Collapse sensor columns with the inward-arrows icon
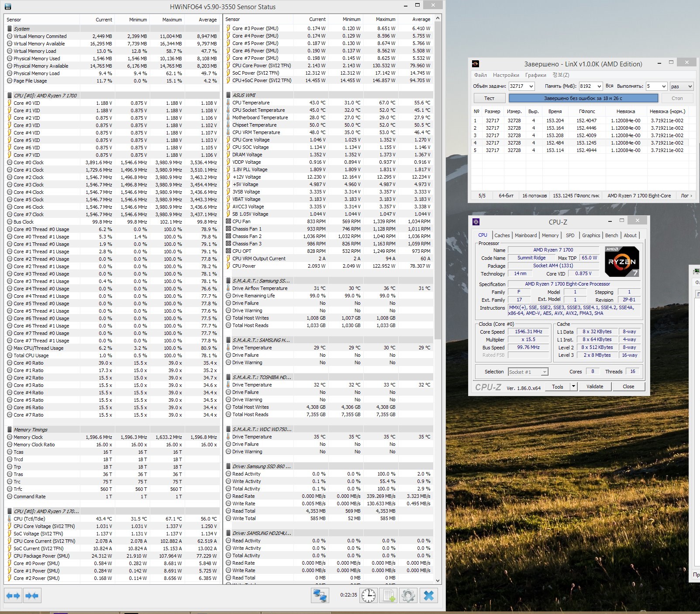 [32, 596]
